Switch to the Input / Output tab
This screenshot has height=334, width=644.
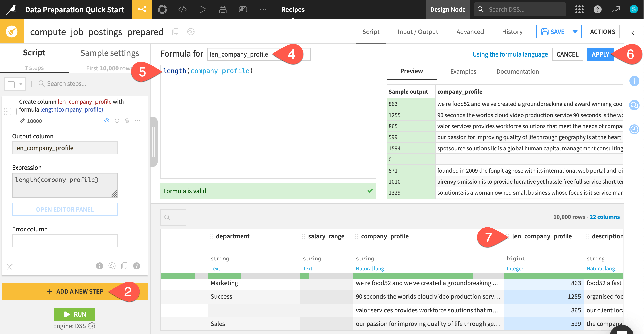[418, 32]
